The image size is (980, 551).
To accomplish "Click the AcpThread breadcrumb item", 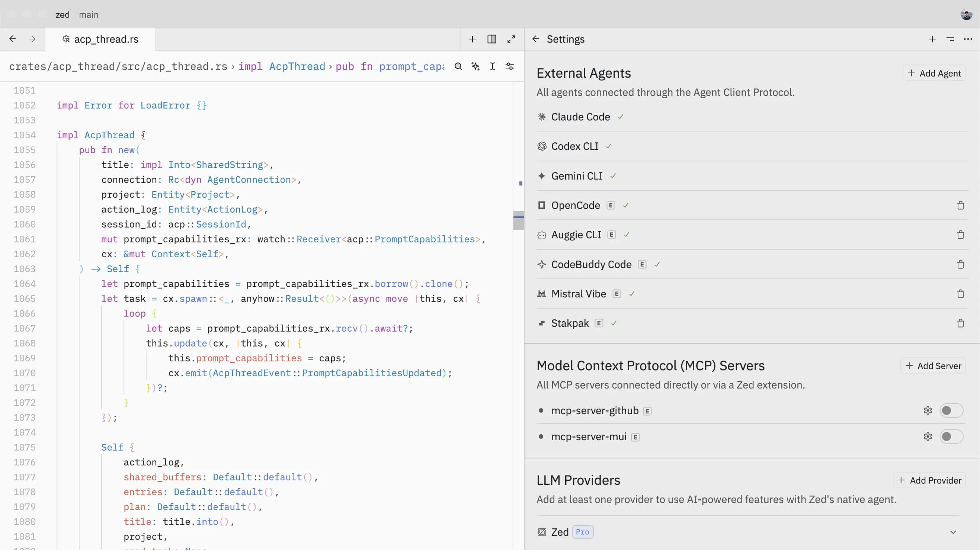I will [297, 67].
